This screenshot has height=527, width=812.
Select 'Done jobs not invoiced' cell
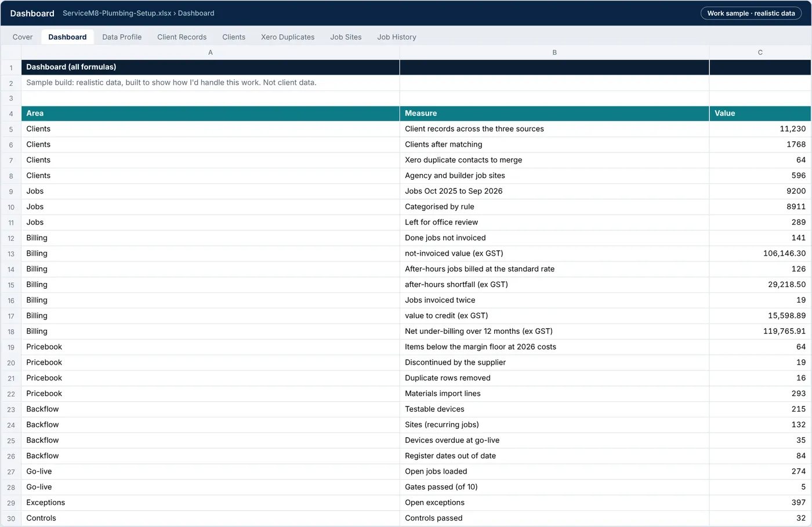[x=554, y=238]
